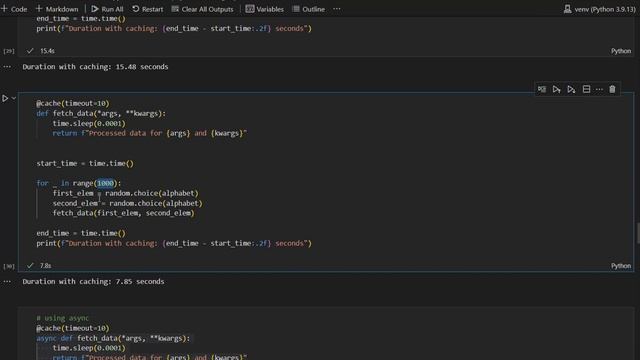This screenshot has width=640, height=360.
Task: Clear All Outputs in notebook
Action: pos(202,9)
